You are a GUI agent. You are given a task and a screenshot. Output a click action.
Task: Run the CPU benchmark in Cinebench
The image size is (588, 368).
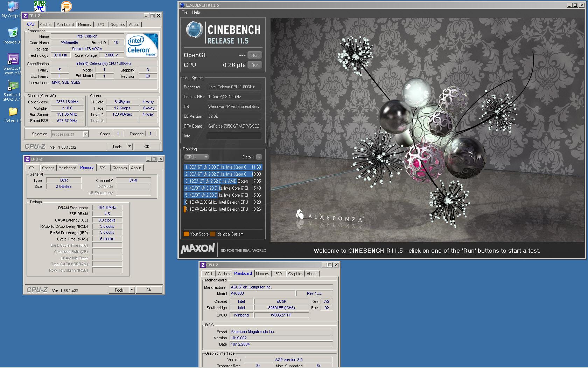255,65
